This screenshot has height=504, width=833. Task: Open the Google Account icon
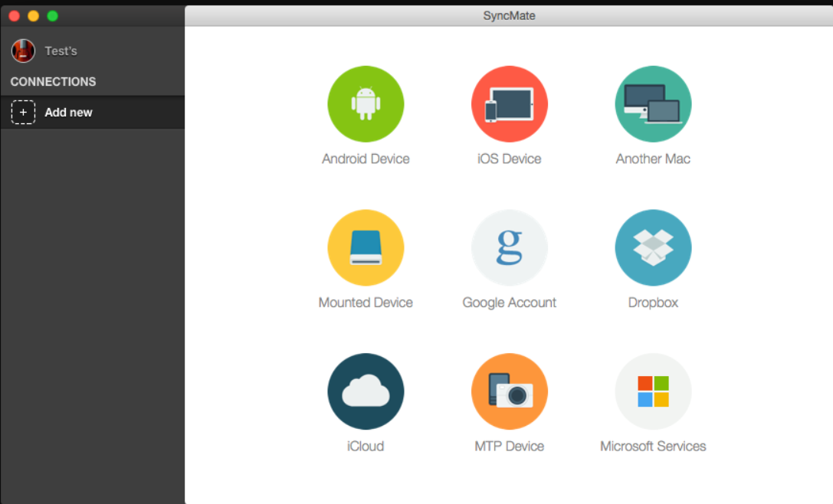click(x=510, y=248)
